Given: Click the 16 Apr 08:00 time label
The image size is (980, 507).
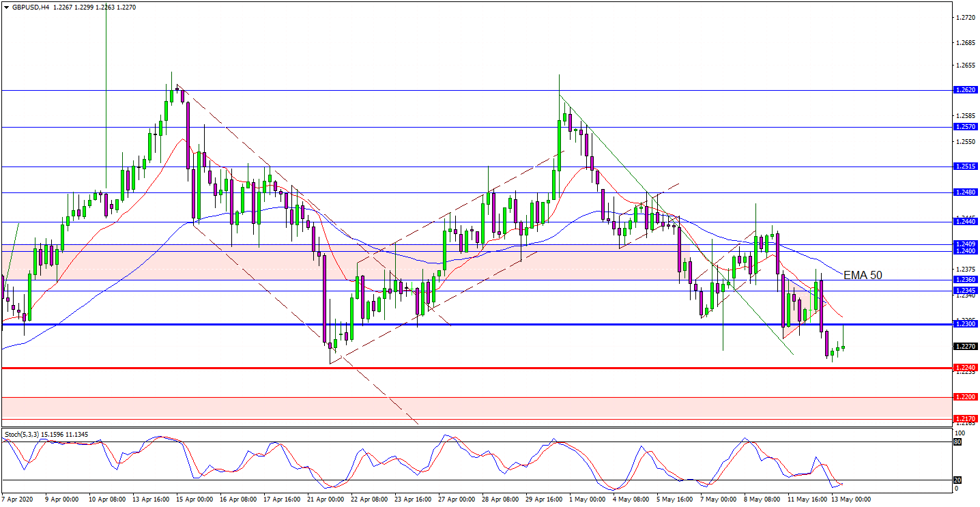Looking at the screenshot, I should (237, 499).
